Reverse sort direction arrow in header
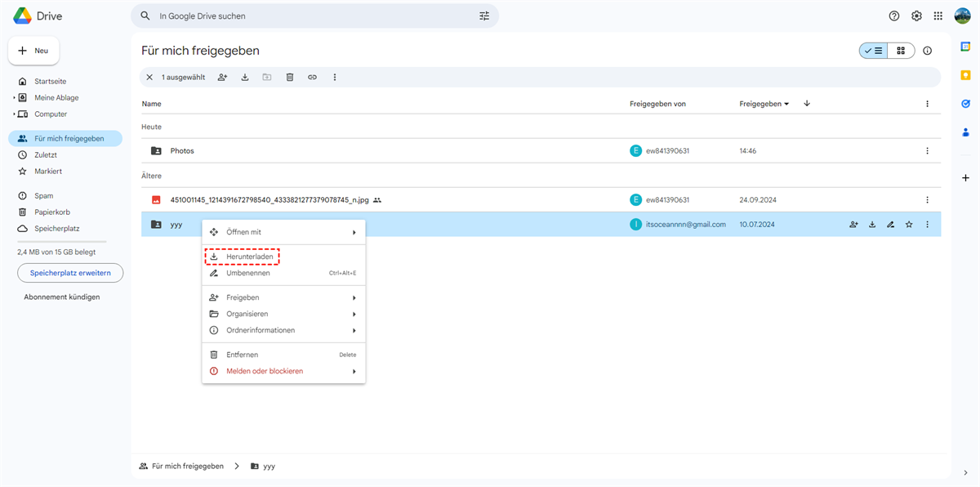This screenshot has width=980, height=487. pyautogui.click(x=807, y=104)
